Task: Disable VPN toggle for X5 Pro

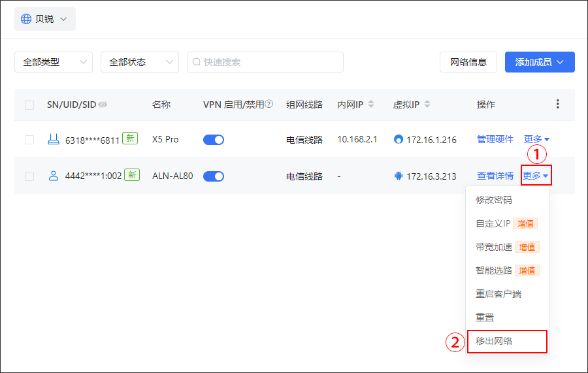Action: click(x=214, y=140)
